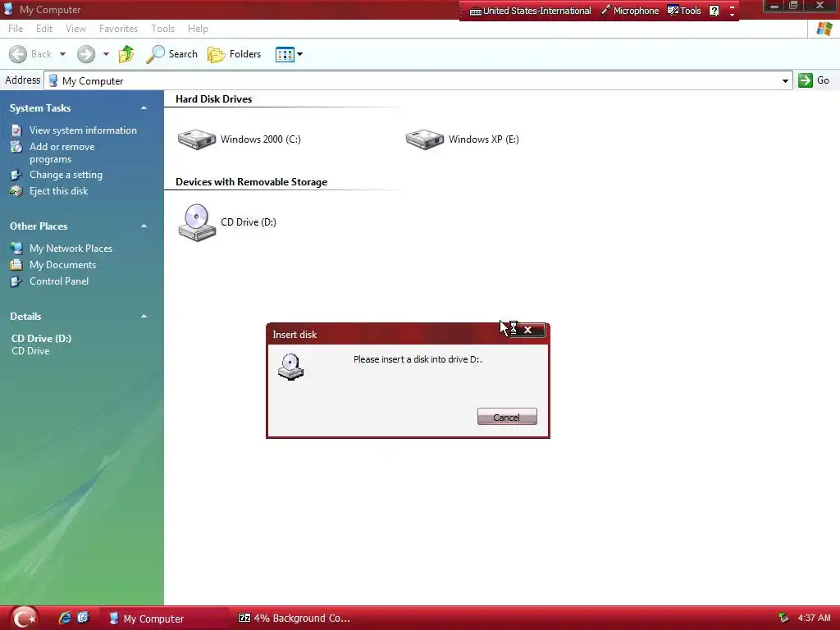Viewport: 840px width, 630px height.
Task: Open My Network Places link
Action: pyautogui.click(x=71, y=248)
